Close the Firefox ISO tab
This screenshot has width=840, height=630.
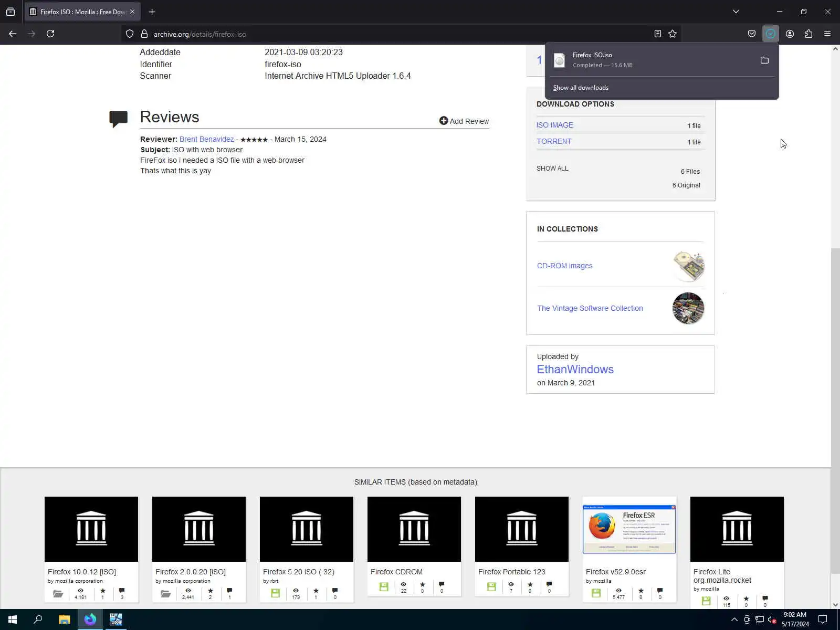132,12
